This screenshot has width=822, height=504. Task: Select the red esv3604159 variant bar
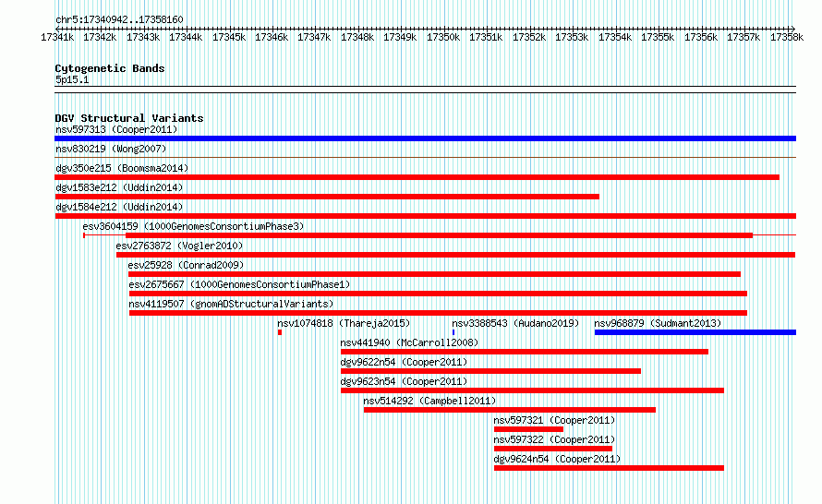click(440, 235)
